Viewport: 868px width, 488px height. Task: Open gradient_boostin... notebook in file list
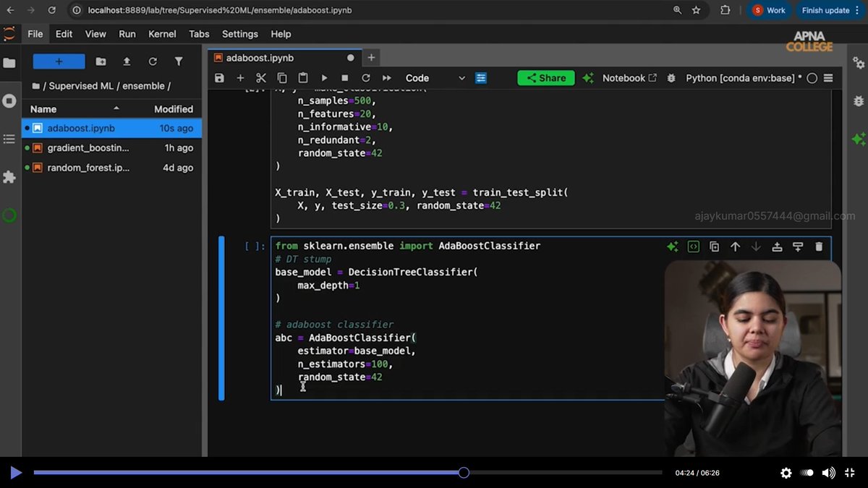[x=112, y=148]
